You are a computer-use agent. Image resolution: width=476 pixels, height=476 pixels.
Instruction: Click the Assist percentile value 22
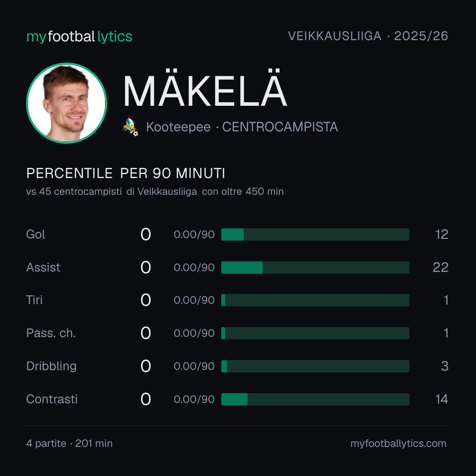point(440,268)
